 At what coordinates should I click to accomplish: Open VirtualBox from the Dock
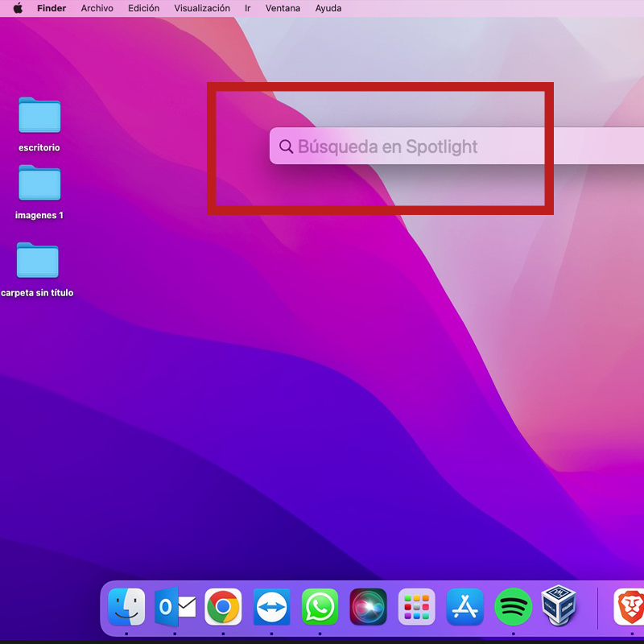[559, 605]
